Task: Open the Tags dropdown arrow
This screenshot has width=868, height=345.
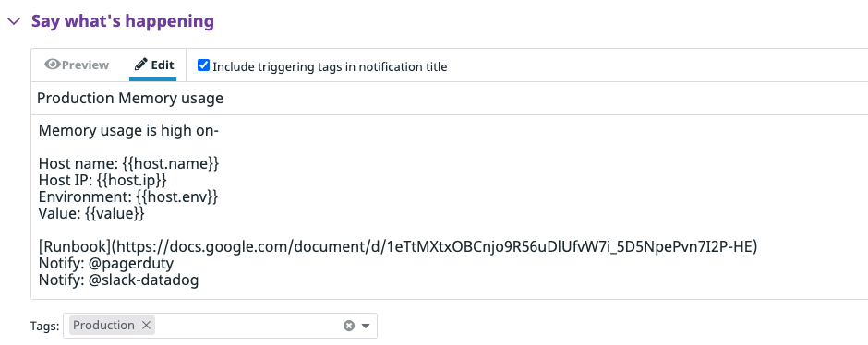Action: (366, 326)
